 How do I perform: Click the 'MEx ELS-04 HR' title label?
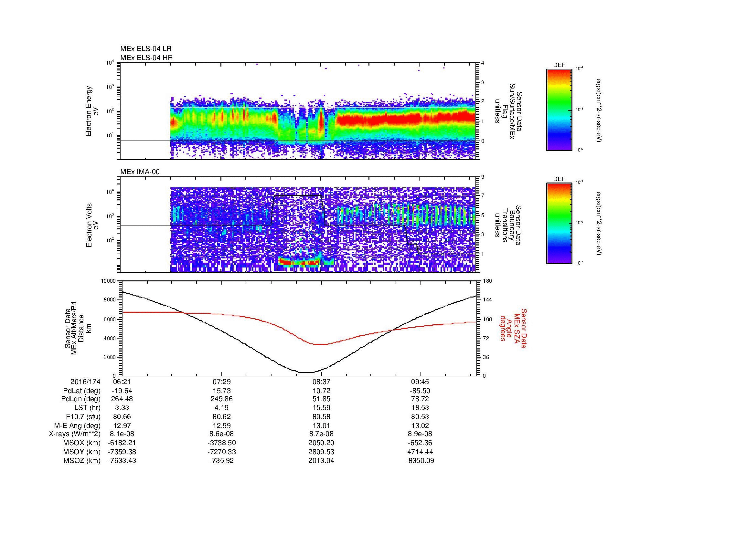[146, 58]
